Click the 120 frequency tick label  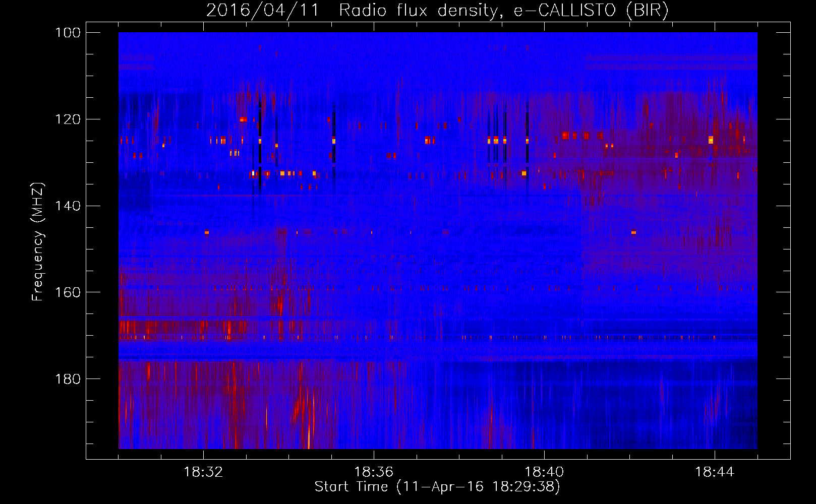tap(68, 119)
